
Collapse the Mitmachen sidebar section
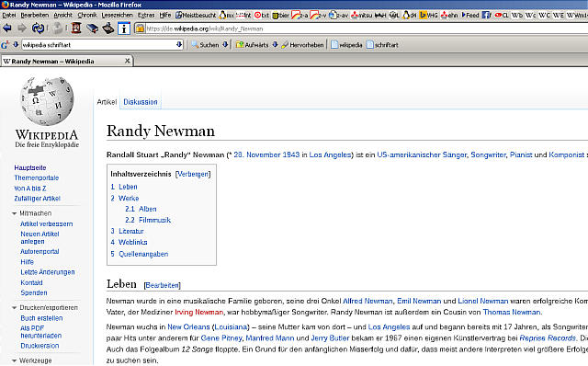point(15,213)
